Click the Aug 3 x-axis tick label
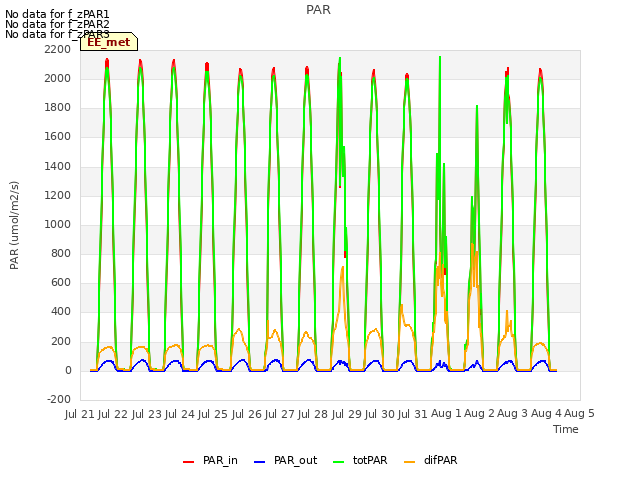640x480 pixels. 513,414
